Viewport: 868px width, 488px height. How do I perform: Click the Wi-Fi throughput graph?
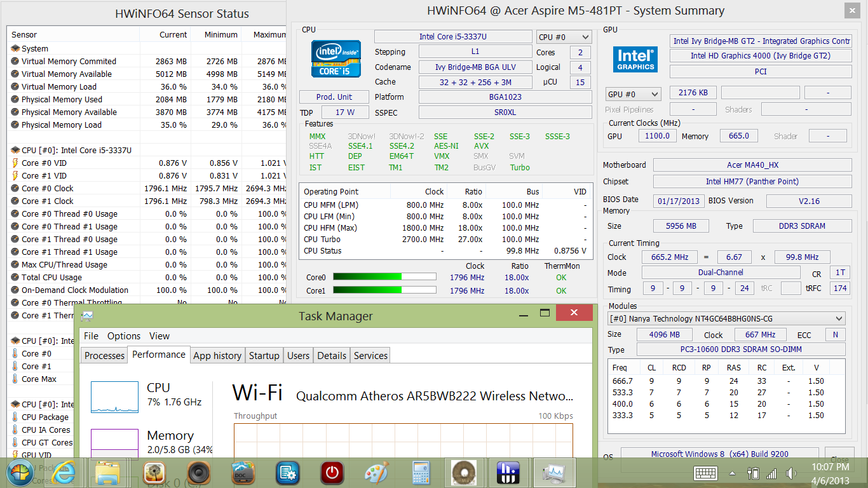pyautogui.click(x=403, y=440)
